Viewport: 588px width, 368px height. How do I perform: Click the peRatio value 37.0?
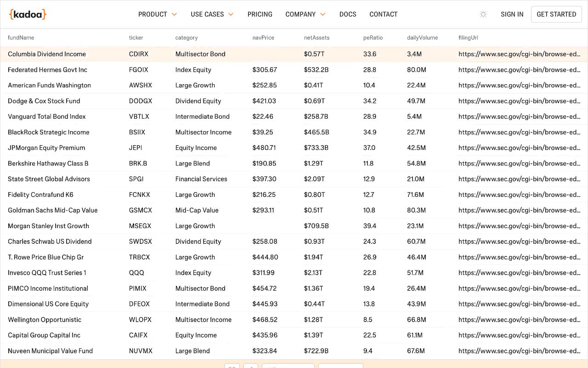coord(369,148)
